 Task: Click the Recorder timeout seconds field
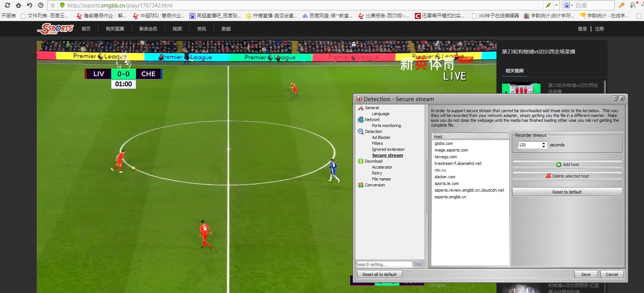coord(530,145)
